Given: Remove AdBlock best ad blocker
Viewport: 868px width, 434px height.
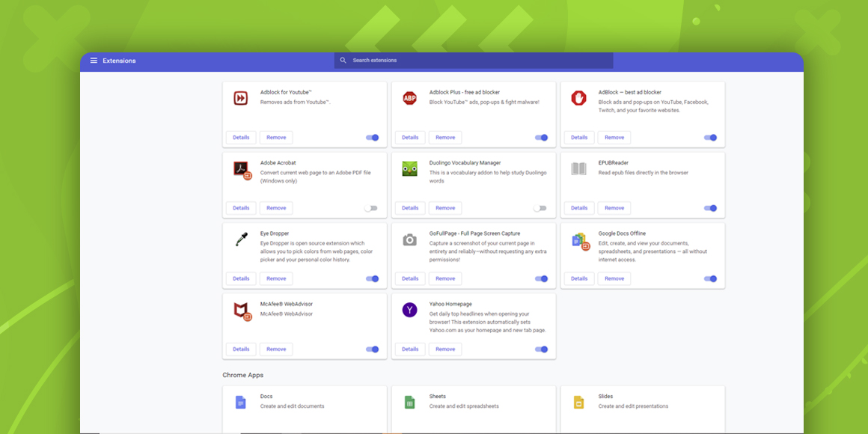Looking at the screenshot, I should coord(614,137).
